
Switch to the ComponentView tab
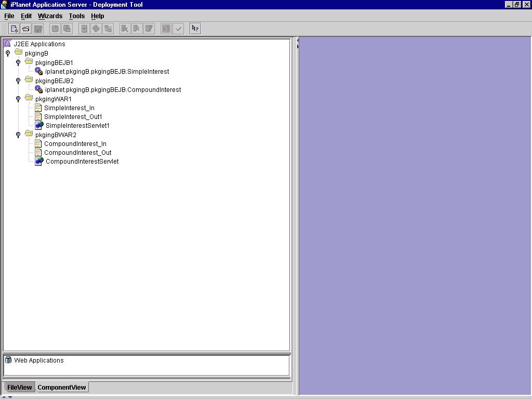tap(62, 387)
